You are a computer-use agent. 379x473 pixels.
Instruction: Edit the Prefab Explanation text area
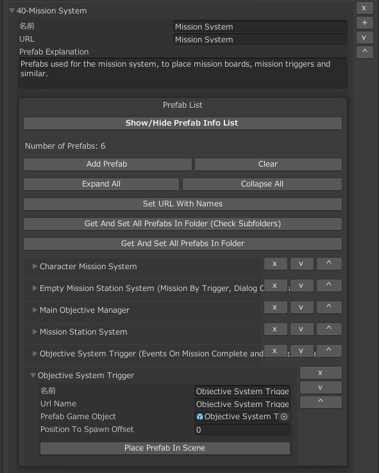tap(182, 73)
